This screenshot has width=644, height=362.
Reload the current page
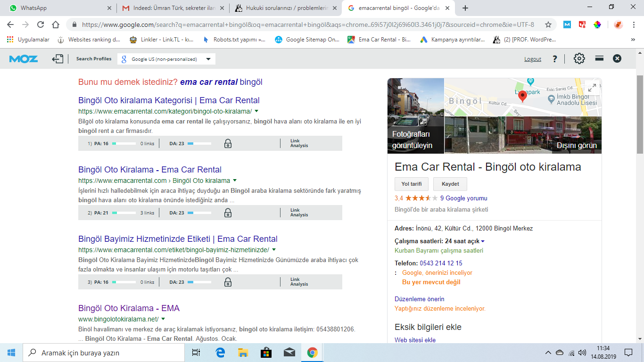coord(41,25)
